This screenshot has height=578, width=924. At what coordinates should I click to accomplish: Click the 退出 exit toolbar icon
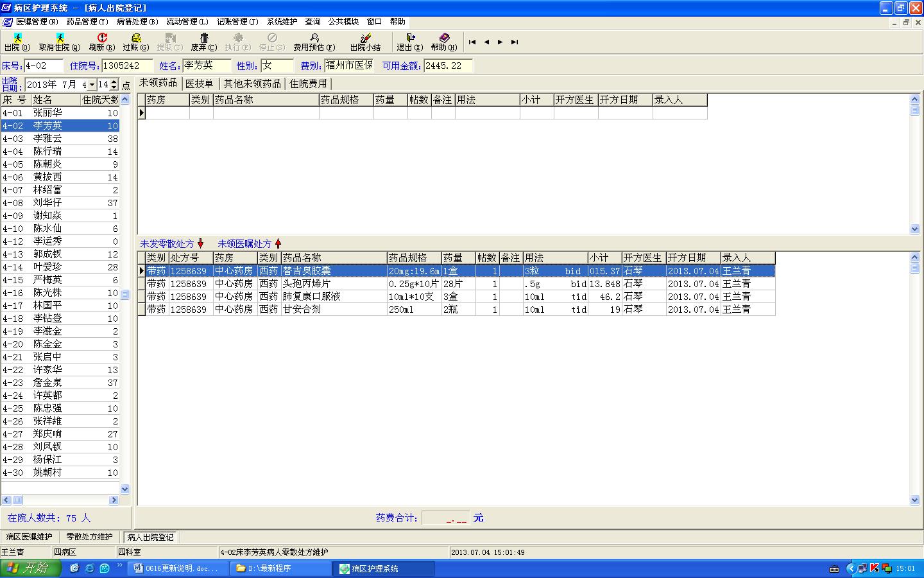(x=410, y=42)
